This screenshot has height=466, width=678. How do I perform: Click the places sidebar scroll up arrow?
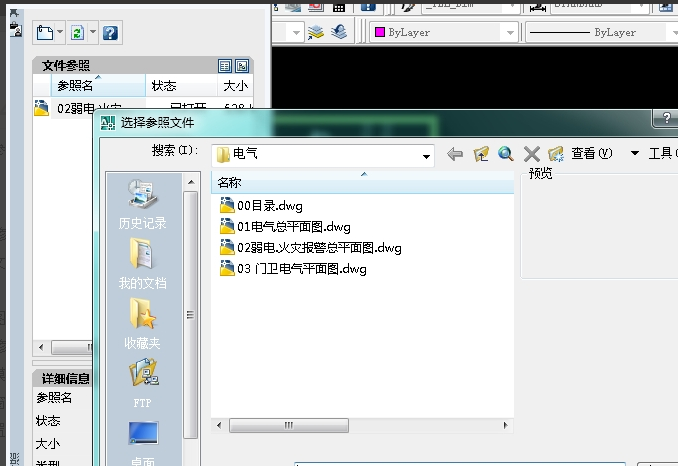coord(191,182)
